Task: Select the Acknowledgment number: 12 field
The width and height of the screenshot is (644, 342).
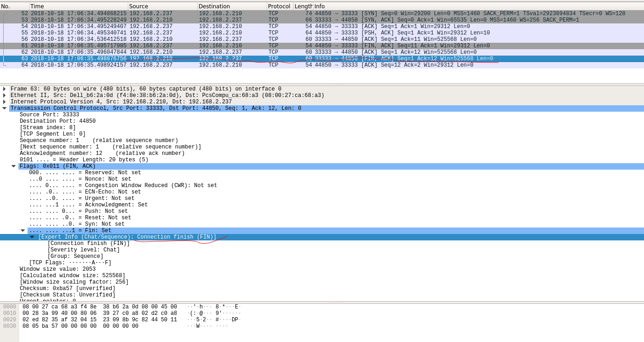Action: (102, 154)
